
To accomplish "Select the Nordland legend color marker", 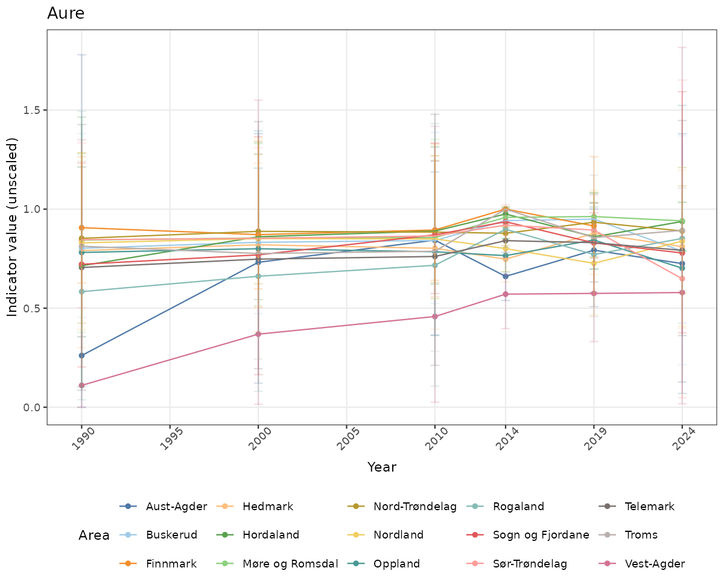I will 356,535.
